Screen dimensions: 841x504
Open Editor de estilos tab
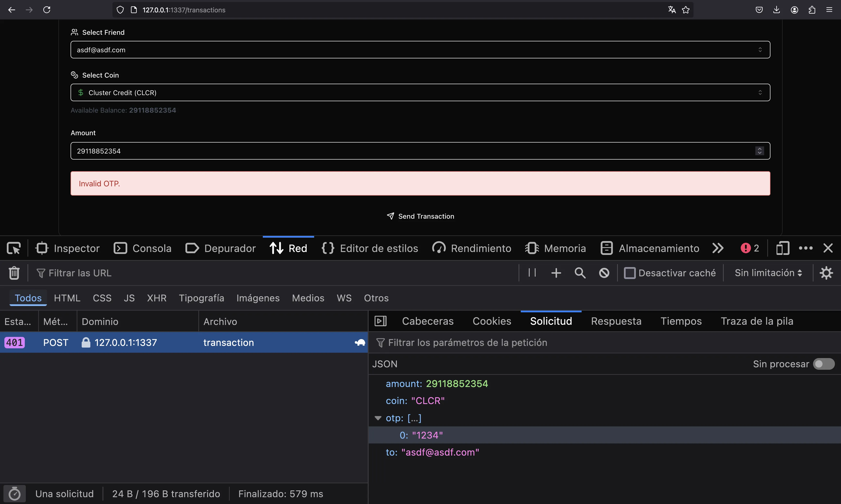pyautogui.click(x=370, y=248)
